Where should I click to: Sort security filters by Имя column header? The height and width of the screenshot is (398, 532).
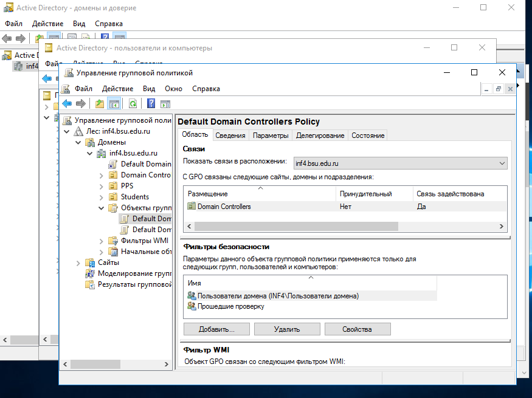[x=310, y=283]
